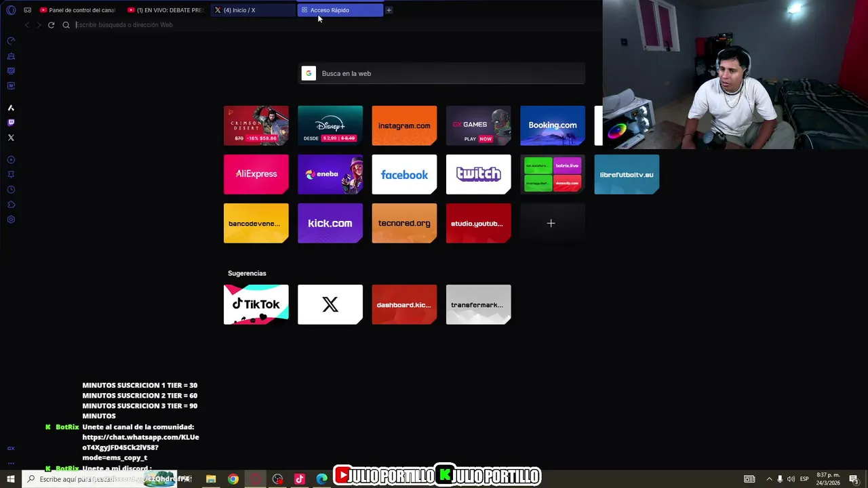Open the Aria AI sidebar icon
Screen dimensions: 868x488
[x=11, y=108]
